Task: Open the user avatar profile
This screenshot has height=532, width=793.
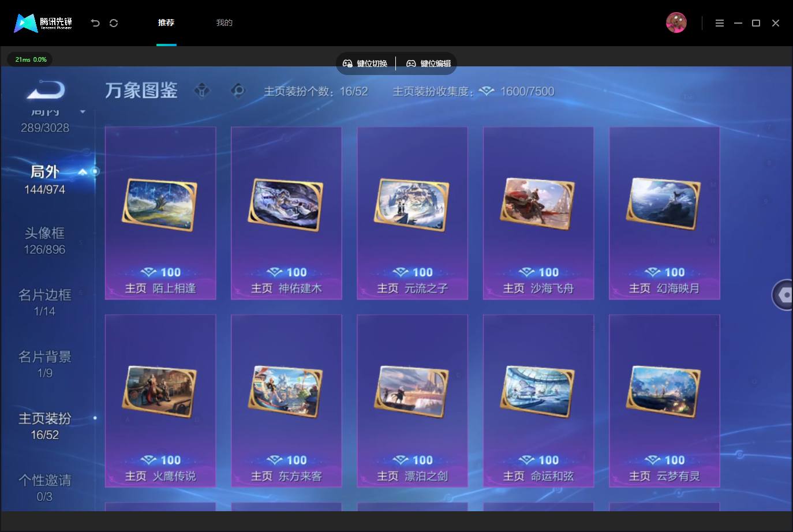Action: pos(676,23)
